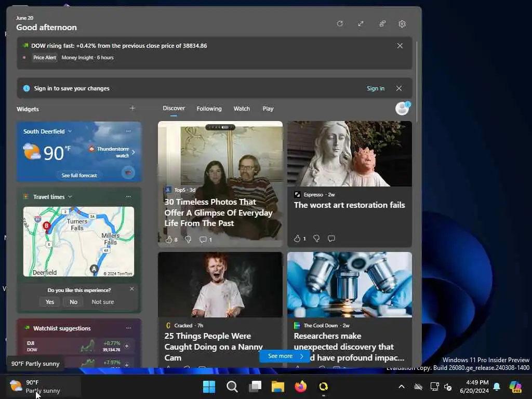Open the Thunderstorm watch alert arrow
Image resolution: width=532 pixels, height=399 pixels.
click(x=134, y=152)
